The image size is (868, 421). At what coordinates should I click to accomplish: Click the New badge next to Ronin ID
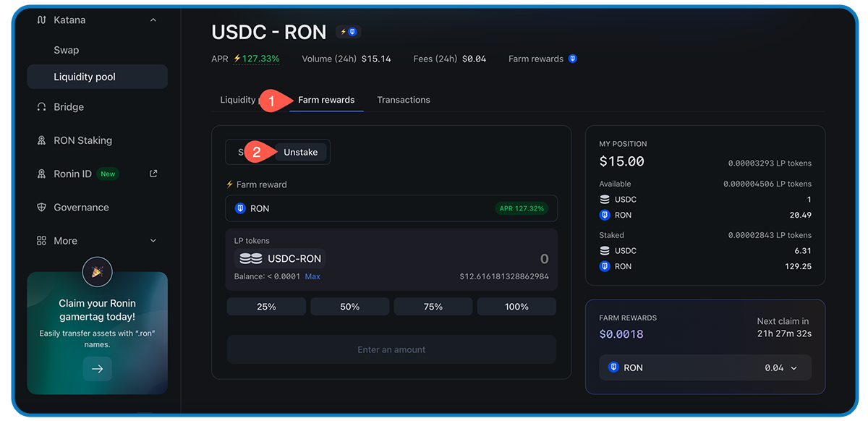click(x=108, y=174)
